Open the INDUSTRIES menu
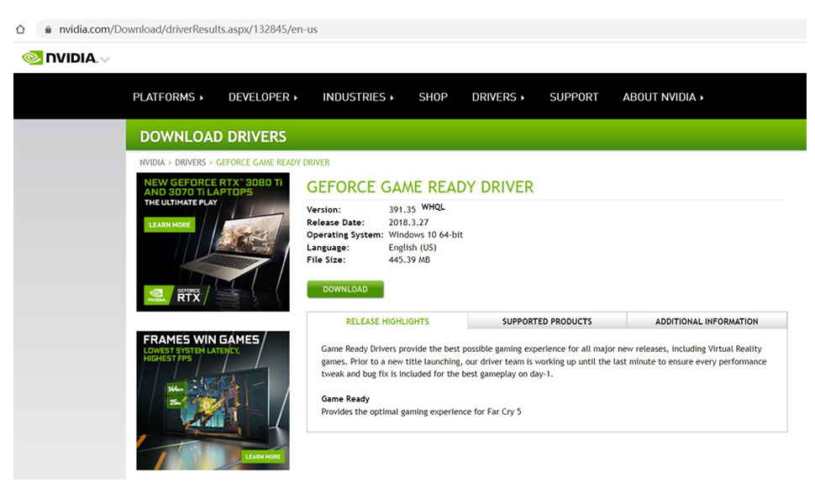815x504 pixels. point(358,97)
